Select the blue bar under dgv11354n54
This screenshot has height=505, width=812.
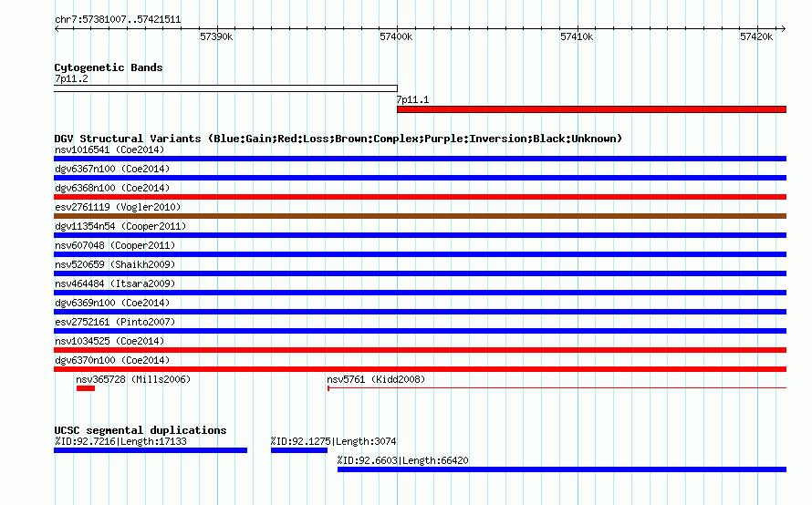coord(420,235)
